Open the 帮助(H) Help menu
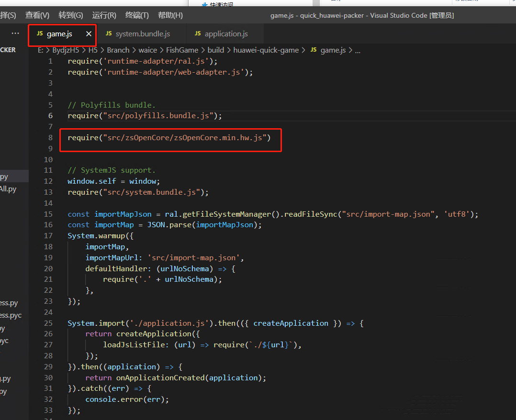 170,15
